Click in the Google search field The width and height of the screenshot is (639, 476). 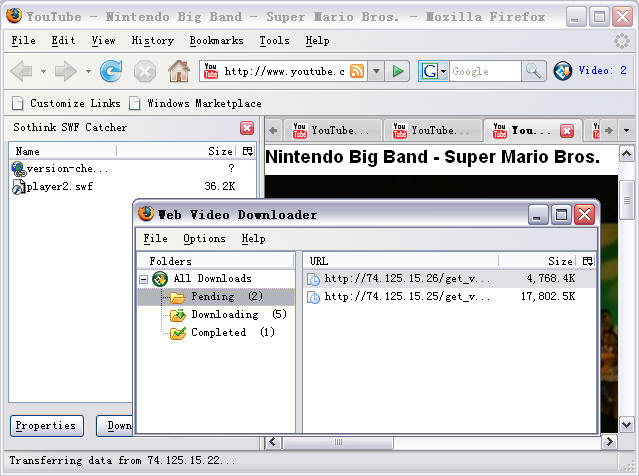[x=485, y=71]
